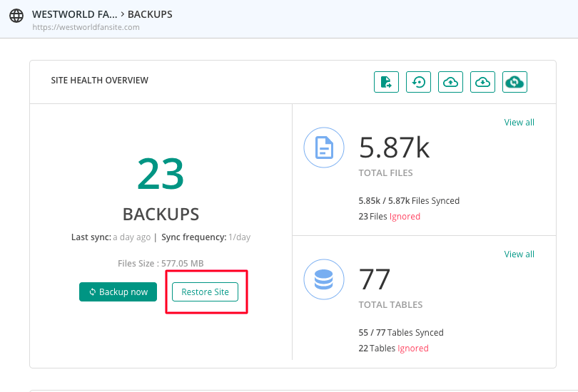Open the WESTWORLD FA... breadcrumb

[74, 14]
